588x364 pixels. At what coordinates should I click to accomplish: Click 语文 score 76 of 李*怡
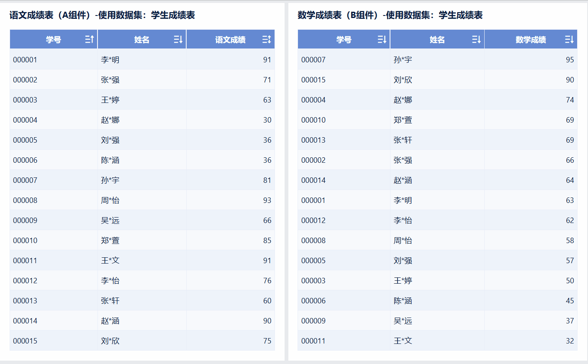pyautogui.click(x=267, y=281)
